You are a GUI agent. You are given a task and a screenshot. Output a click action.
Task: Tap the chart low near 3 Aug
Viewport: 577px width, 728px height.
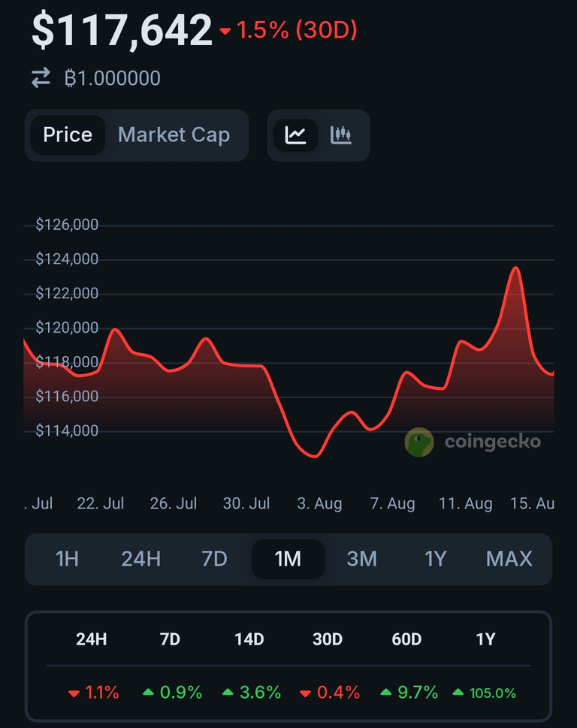click(x=314, y=455)
